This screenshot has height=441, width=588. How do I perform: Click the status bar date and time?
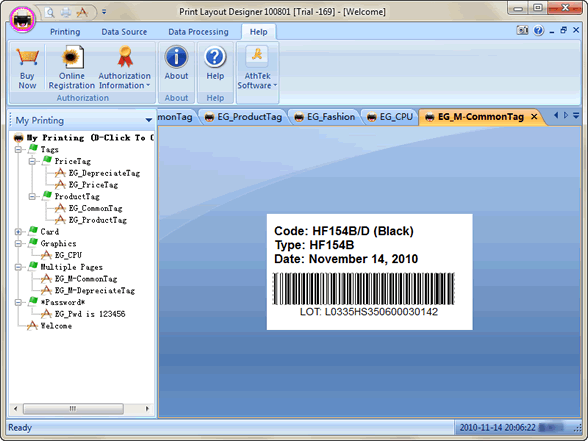(x=498, y=428)
